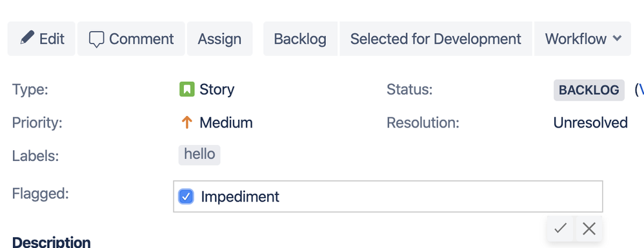The height and width of the screenshot is (248, 644).
Task: Open the Workflow dropdown menu
Action: [x=583, y=39]
